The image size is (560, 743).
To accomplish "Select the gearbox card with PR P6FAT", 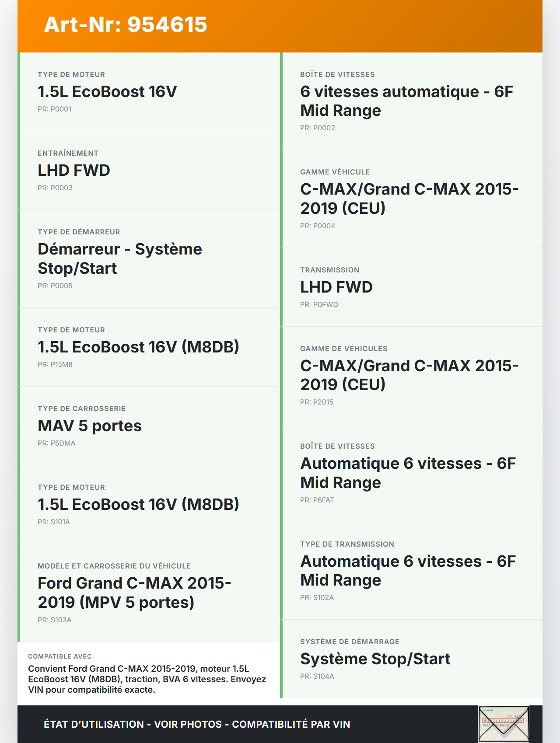I will click(x=411, y=473).
